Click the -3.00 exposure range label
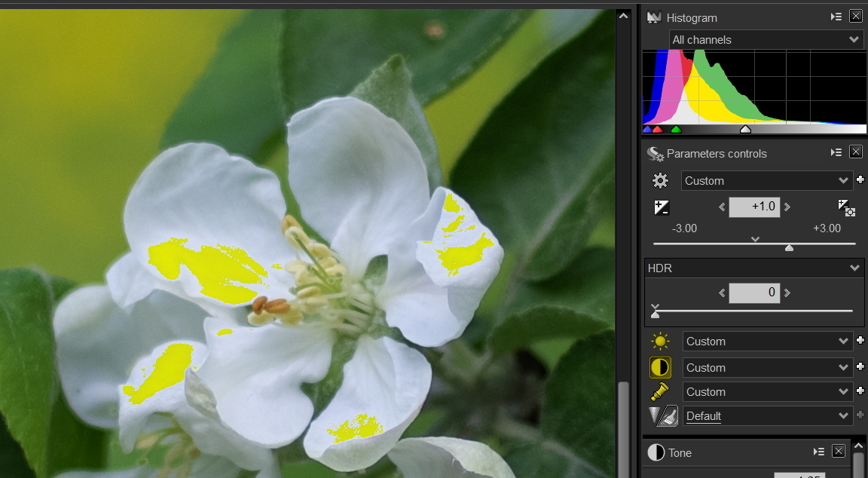The height and width of the screenshot is (478, 868). coord(684,228)
